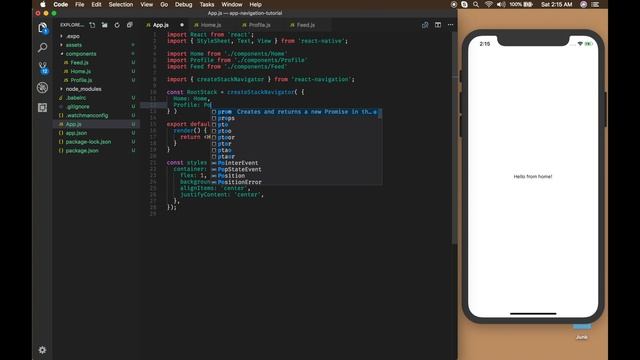Click the editor vertical scrollbar

tap(454, 137)
